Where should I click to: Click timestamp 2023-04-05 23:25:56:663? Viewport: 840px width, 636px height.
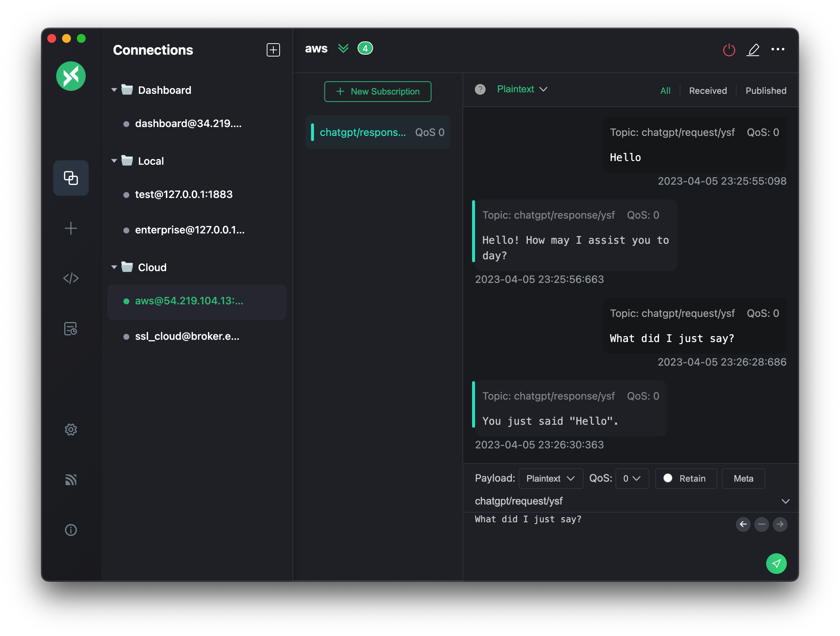(539, 280)
